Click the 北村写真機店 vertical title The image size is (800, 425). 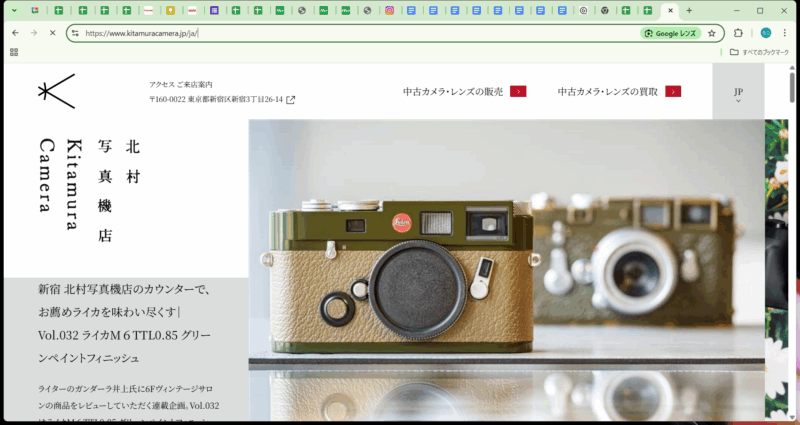tap(118, 190)
